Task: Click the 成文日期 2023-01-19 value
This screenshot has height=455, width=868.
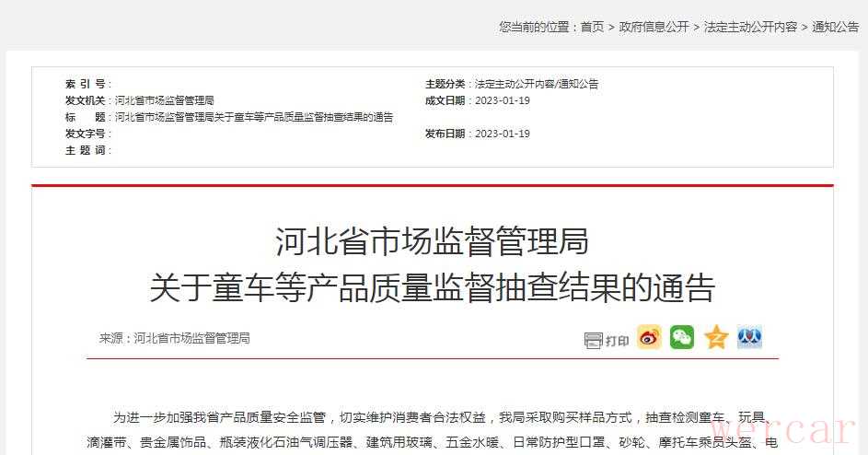Action: pos(503,100)
